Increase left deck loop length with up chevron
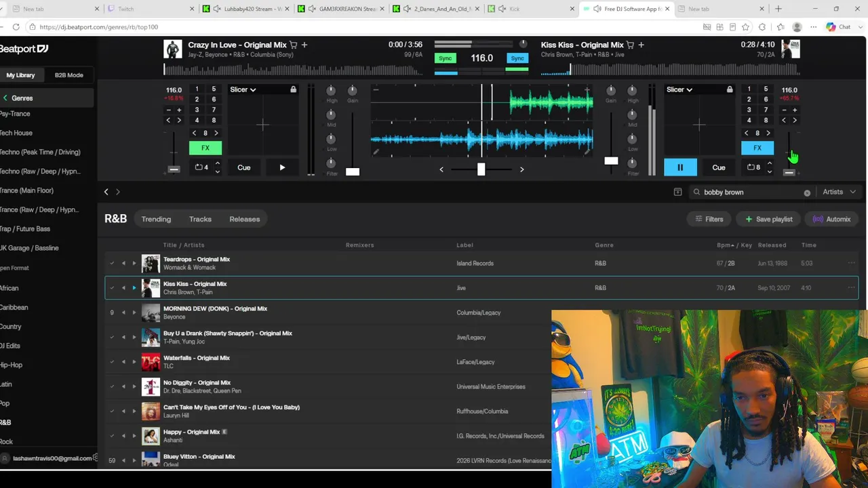 click(217, 163)
